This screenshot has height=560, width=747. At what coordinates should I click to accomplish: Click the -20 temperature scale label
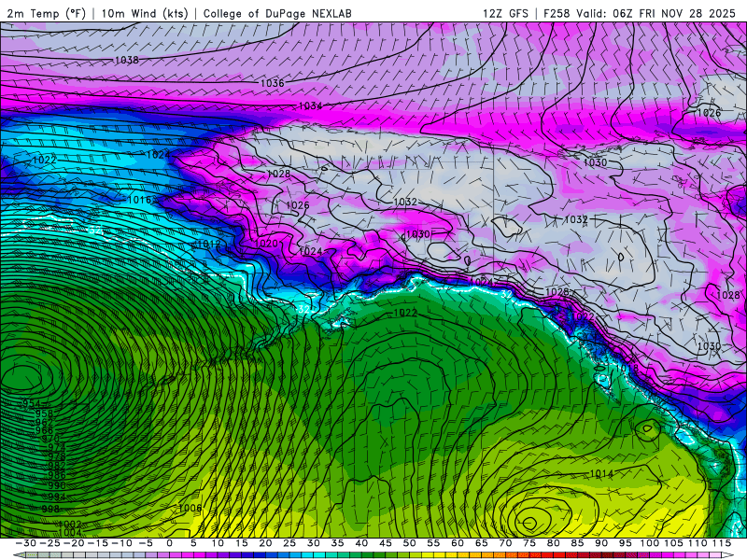point(74,543)
